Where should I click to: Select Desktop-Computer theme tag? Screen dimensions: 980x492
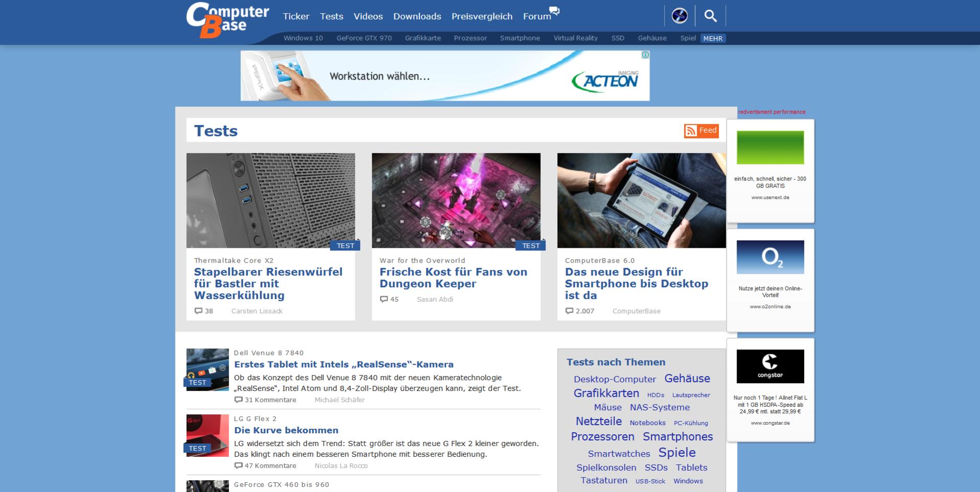point(614,379)
